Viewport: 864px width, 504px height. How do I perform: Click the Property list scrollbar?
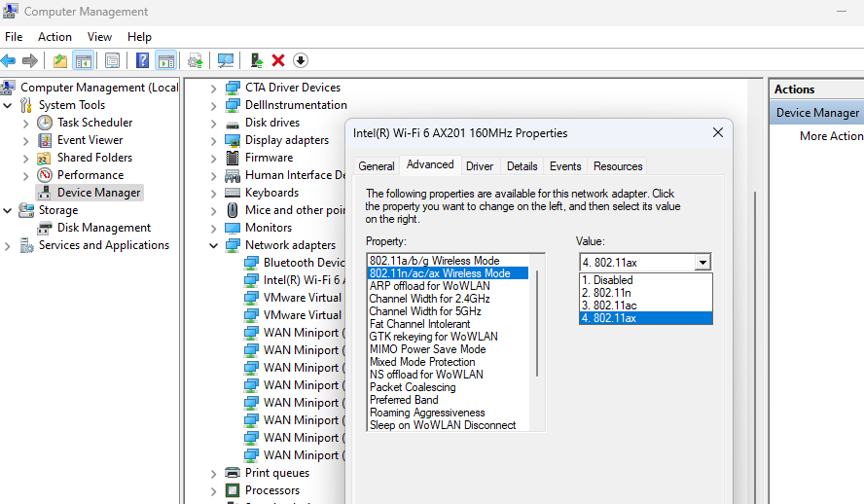pos(537,323)
